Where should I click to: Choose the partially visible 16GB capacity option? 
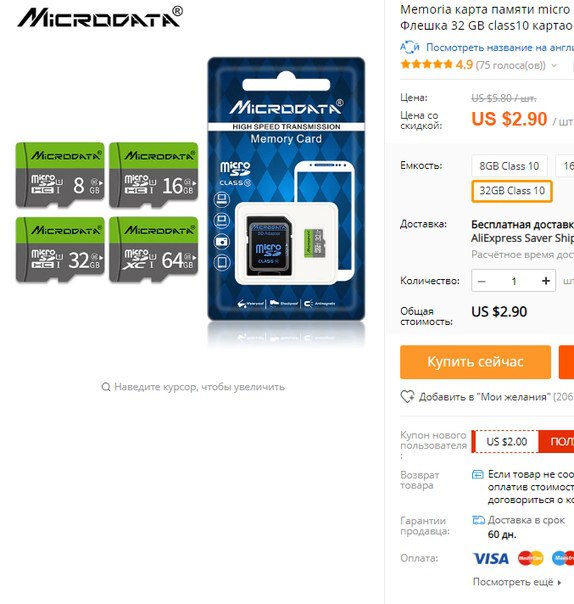coord(565,166)
